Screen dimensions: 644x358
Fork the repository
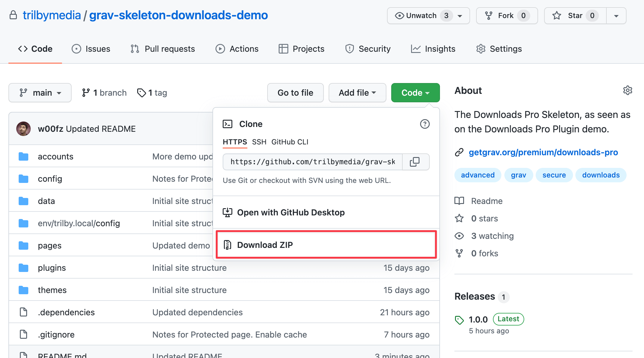coord(507,16)
